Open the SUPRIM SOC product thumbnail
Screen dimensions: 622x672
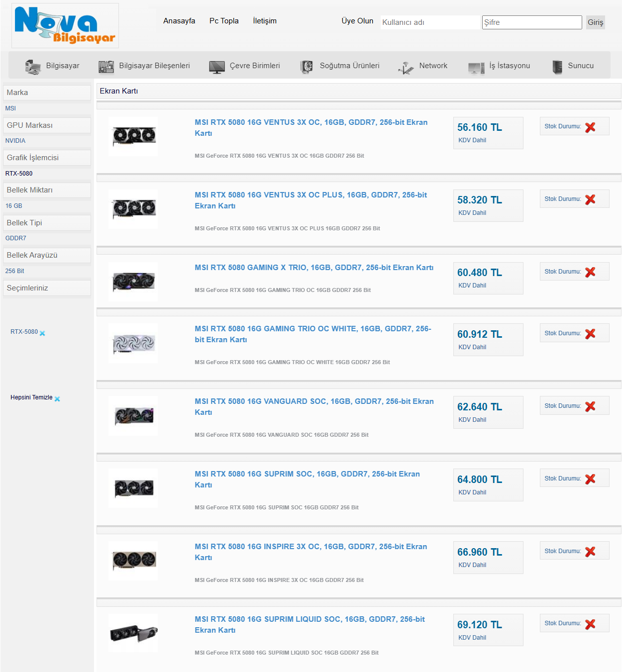pos(133,488)
